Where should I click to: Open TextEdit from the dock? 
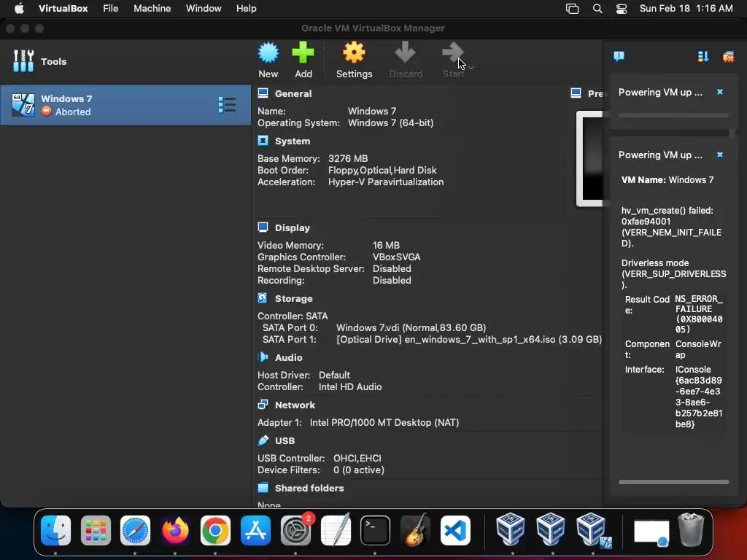coord(336,530)
